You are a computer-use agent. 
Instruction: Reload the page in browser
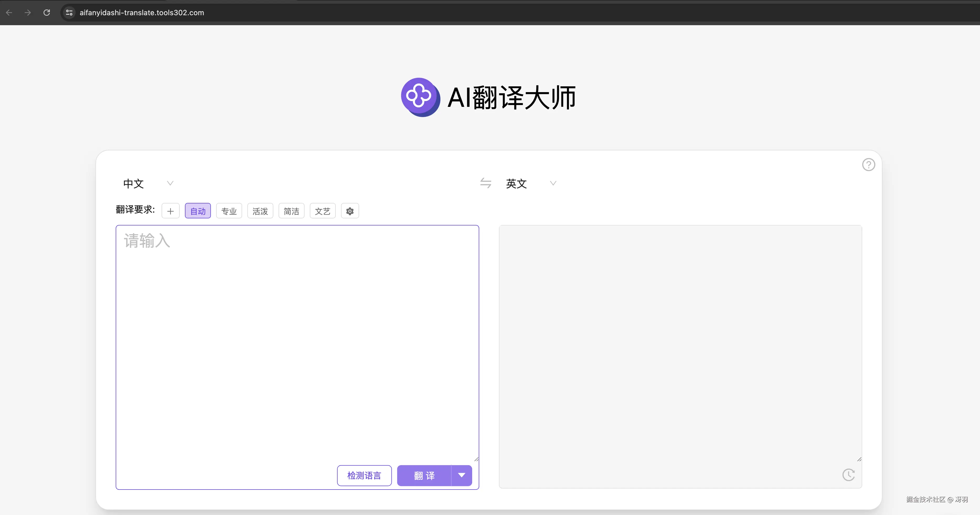pyautogui.click(x=47, y=13)
